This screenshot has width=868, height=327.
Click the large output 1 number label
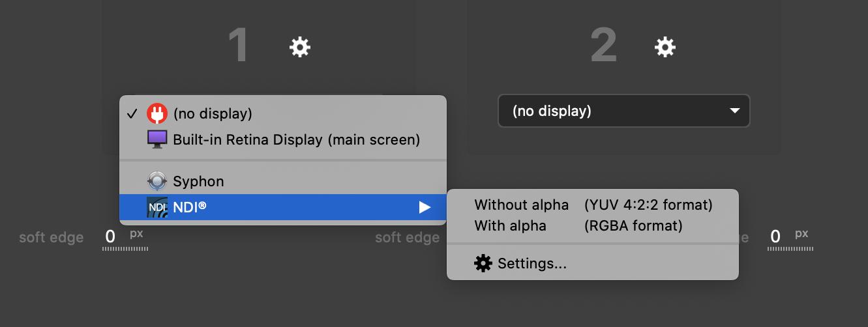239,46
